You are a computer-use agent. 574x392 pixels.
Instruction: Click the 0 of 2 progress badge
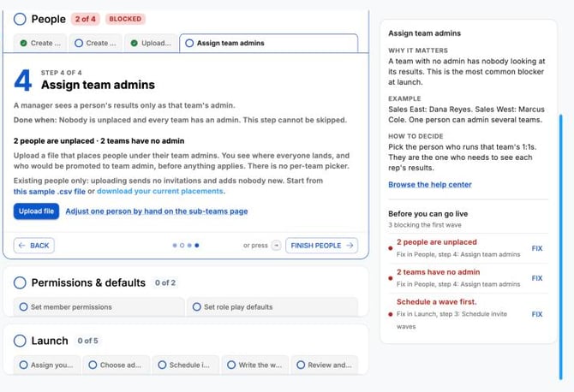click(x=165, y=282)
